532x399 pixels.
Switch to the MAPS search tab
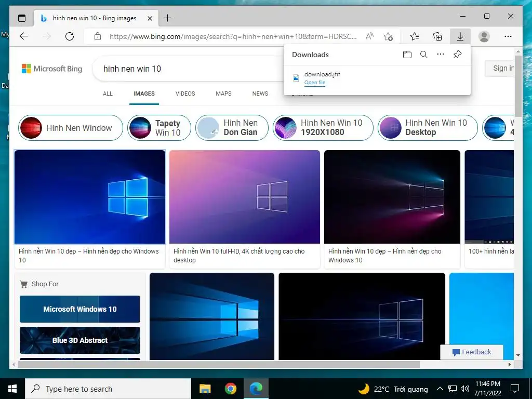[223, 94]
